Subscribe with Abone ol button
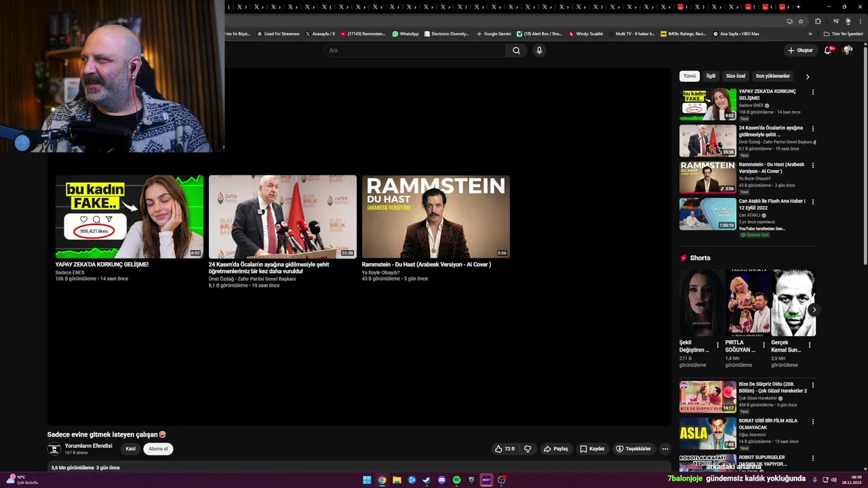The image size is (868, 488). pyautogui.click(x=158, y=449)
